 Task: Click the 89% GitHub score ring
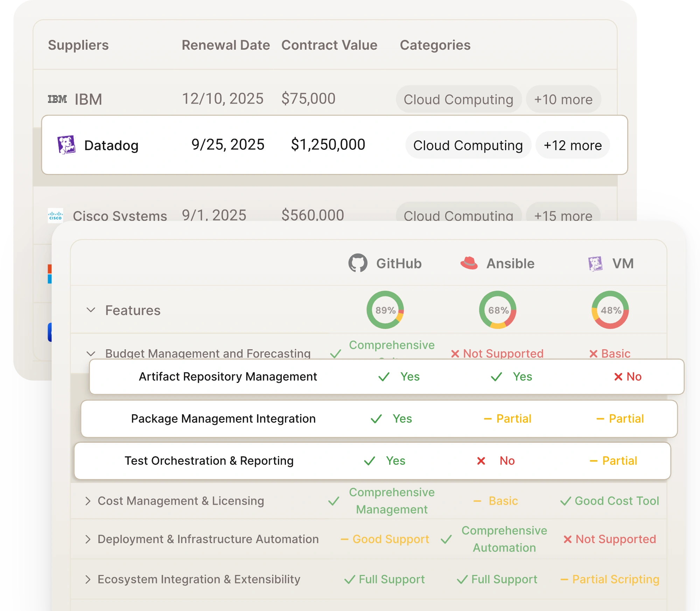coord(385,309)
